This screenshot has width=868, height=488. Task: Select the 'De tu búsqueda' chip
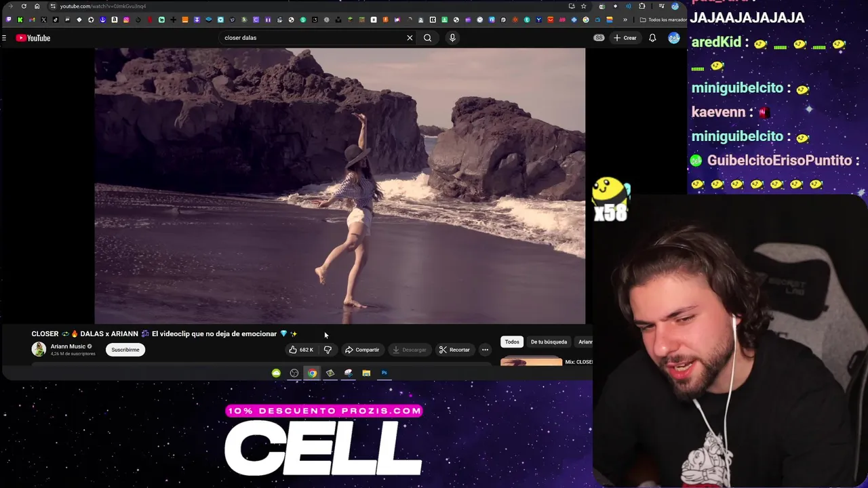[x=549, y=342]
